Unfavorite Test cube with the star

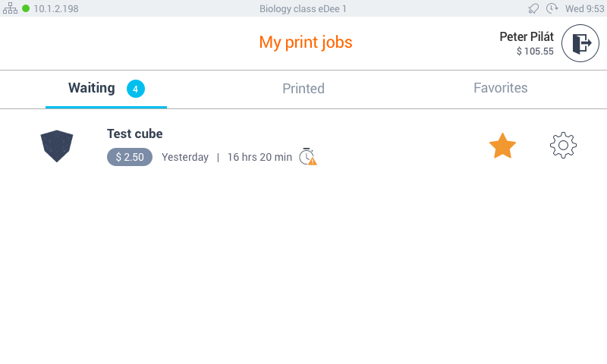(x=502, y=146)
